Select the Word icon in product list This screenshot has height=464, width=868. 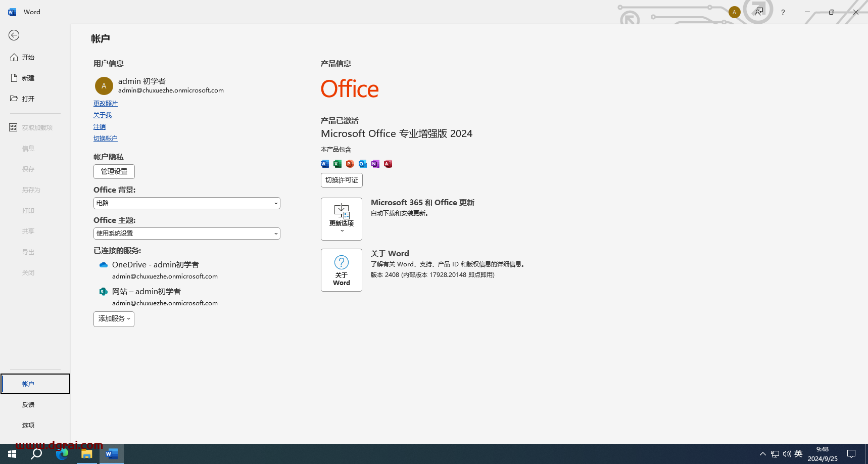pos(324,163)
